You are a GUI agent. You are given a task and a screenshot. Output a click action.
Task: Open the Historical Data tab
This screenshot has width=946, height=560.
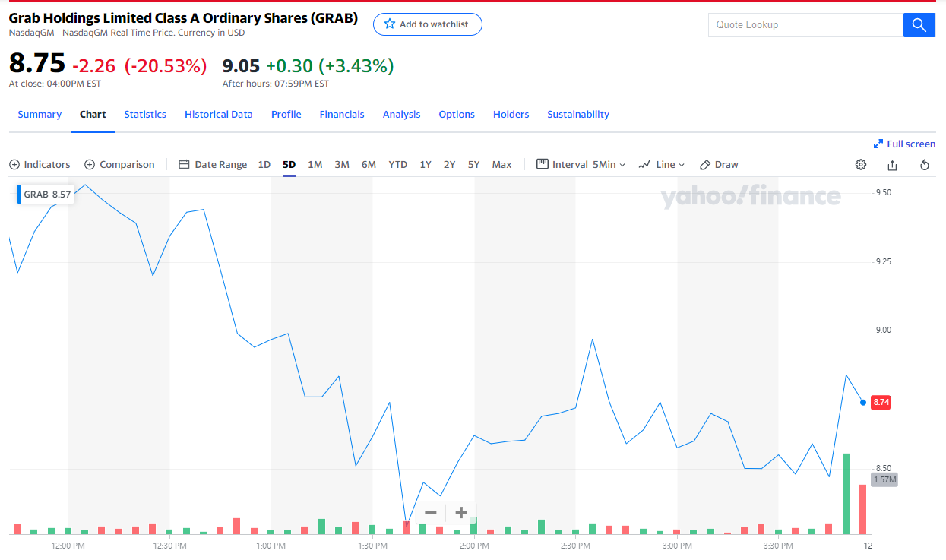219,115
